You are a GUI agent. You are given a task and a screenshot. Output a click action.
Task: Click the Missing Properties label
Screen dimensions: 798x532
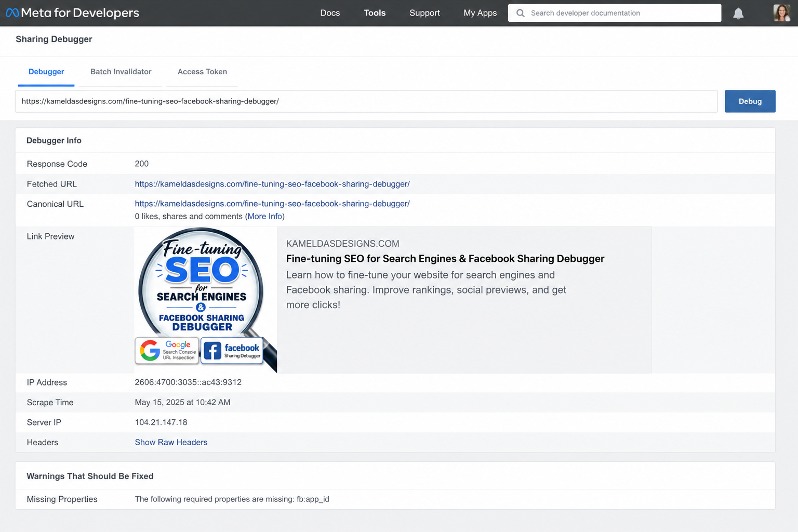[62, 499]
